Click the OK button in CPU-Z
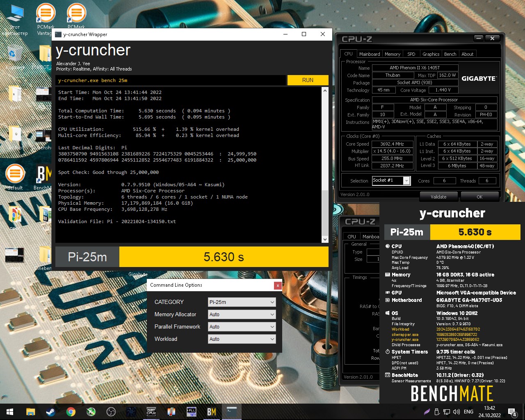 (x=479, y=197)
